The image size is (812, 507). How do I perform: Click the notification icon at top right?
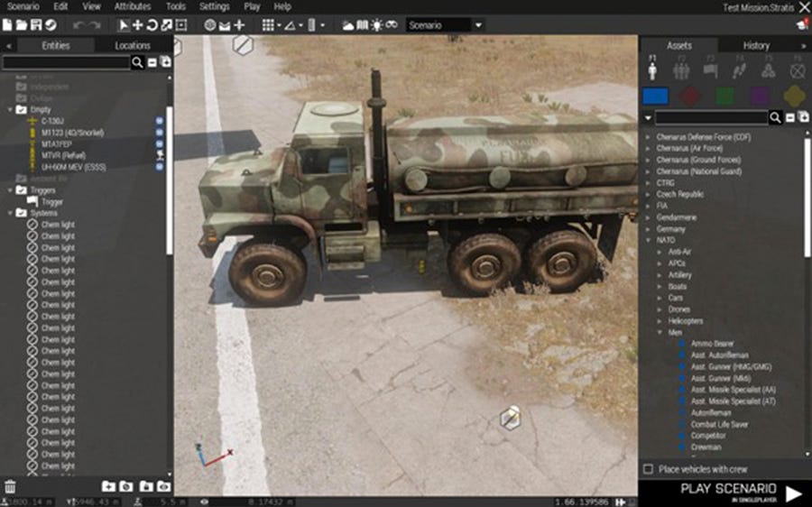click(x=802, y=24)
